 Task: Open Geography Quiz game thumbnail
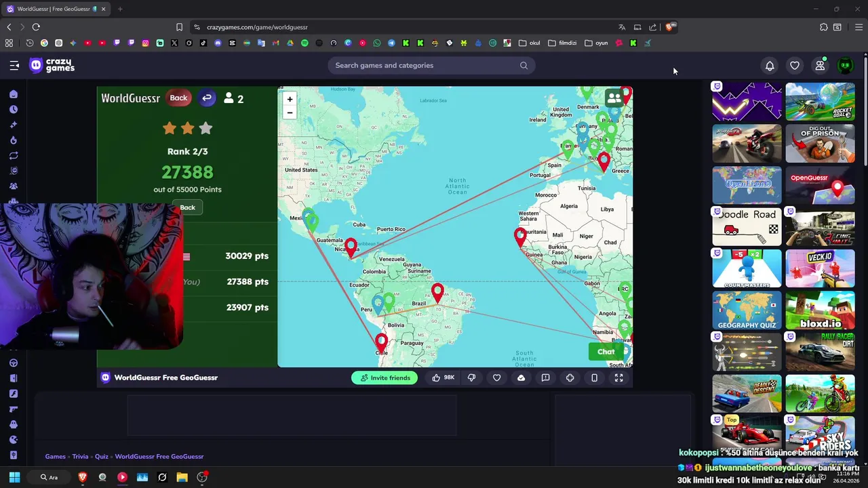(x=747, y=310)
